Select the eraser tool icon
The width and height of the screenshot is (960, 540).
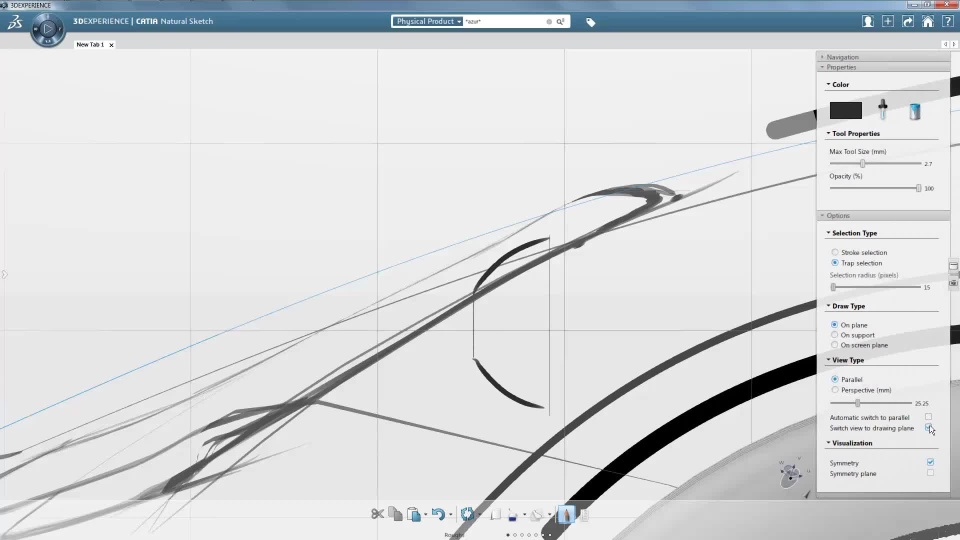[537, 514]
